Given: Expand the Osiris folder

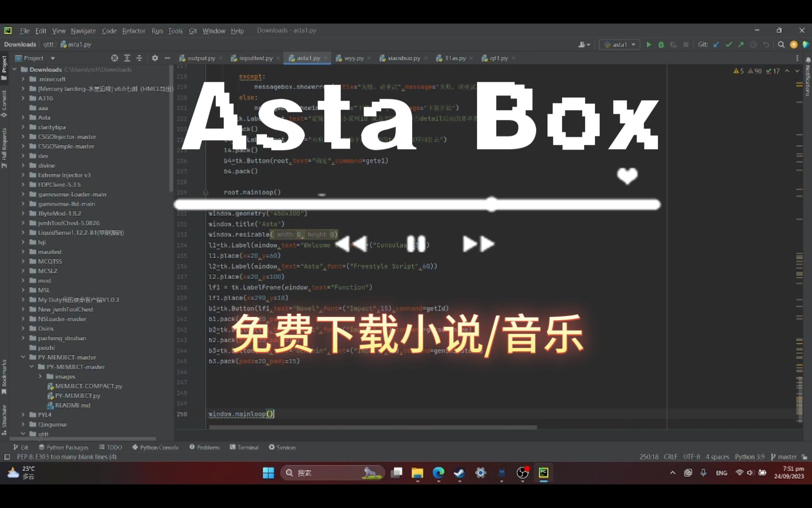Looking at the screenshot, I should click(x=23, y=328).
